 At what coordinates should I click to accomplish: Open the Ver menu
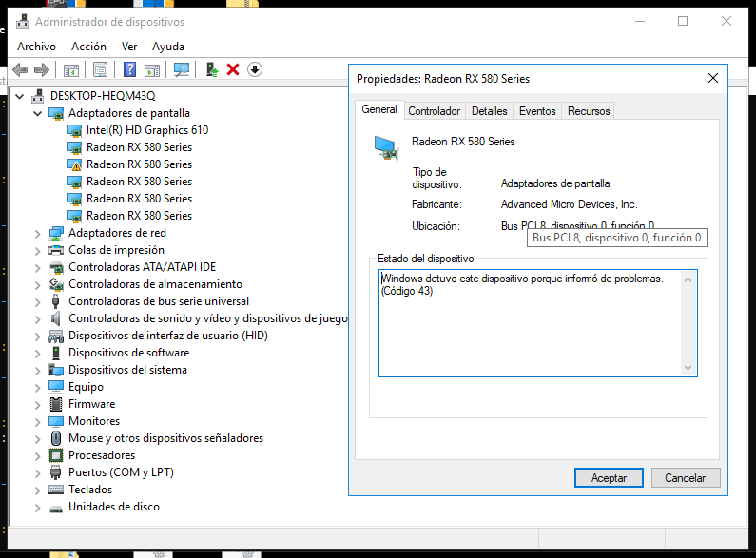coord(129,47)
